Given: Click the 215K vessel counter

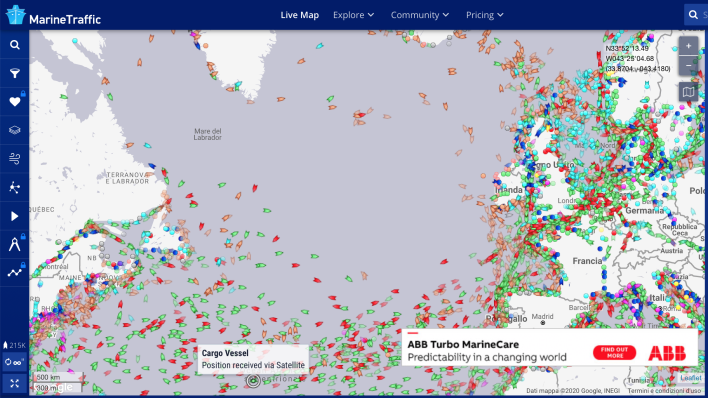Looking at the screenshot, I should click(14, 345).
